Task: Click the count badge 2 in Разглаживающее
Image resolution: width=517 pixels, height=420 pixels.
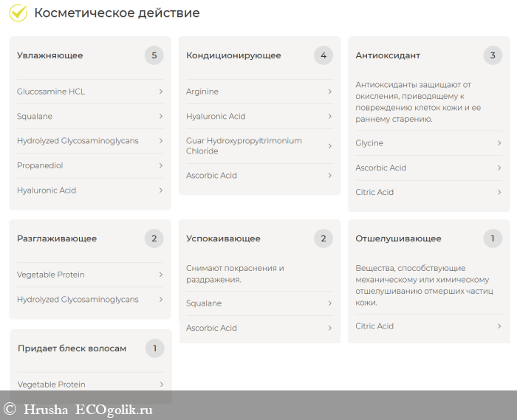Action: click(x=154, y=238)
